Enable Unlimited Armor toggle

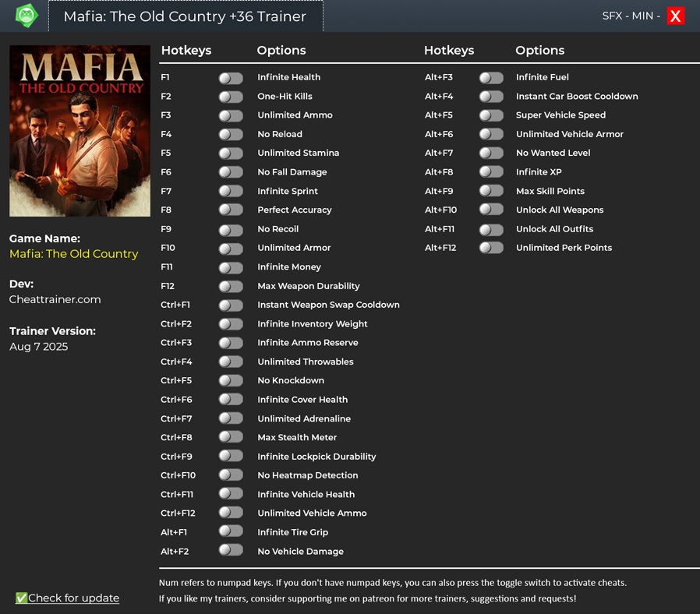pos(231,249)
